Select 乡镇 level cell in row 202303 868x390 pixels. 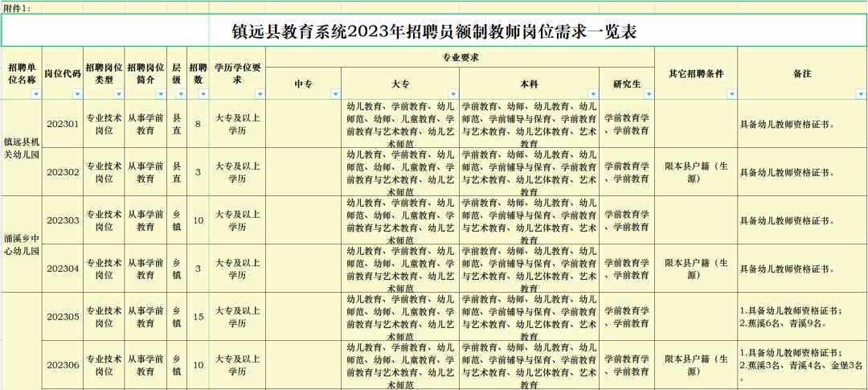[x=177, y=220]
